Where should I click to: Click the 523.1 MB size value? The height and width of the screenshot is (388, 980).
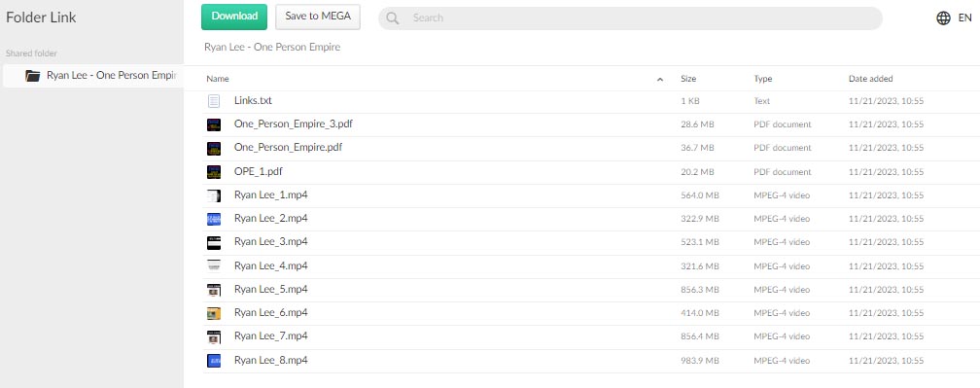pyautogui.click(x=699, y=242)
